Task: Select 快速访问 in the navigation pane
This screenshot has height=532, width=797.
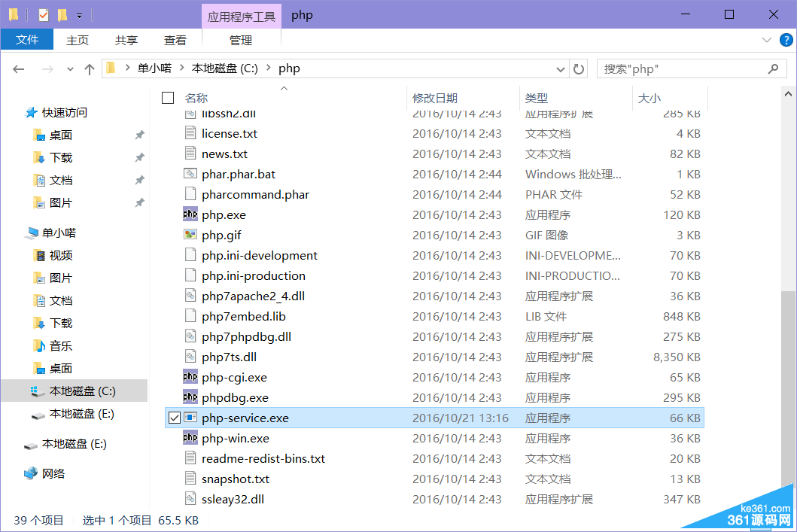Action: pyautogui.click(x=65, y=112)
